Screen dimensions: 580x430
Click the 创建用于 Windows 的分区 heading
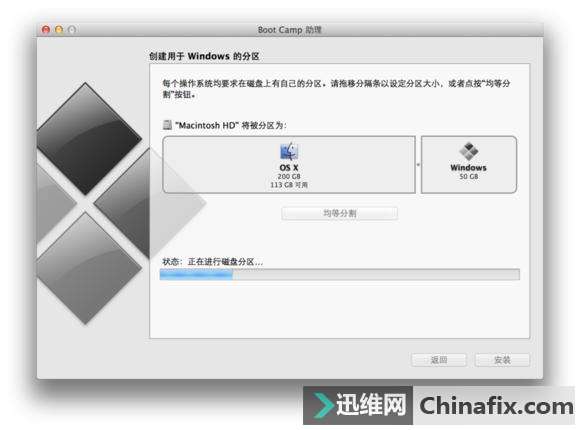(204, 56)
